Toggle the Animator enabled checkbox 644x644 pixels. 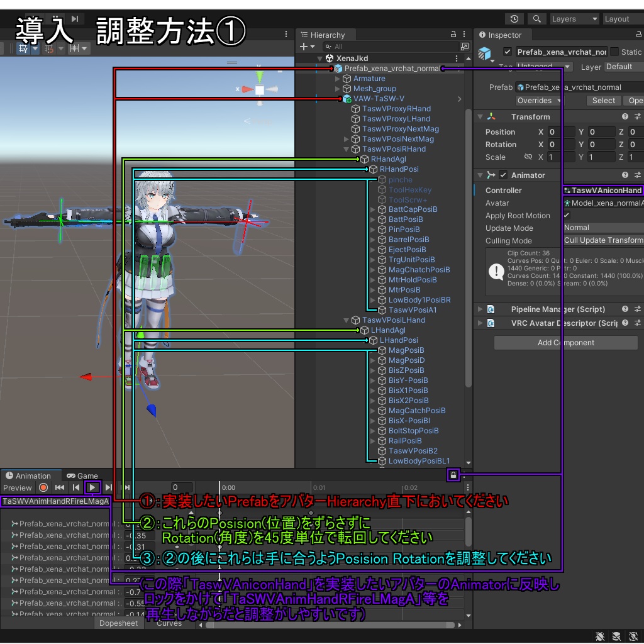[x=502, y=175]
